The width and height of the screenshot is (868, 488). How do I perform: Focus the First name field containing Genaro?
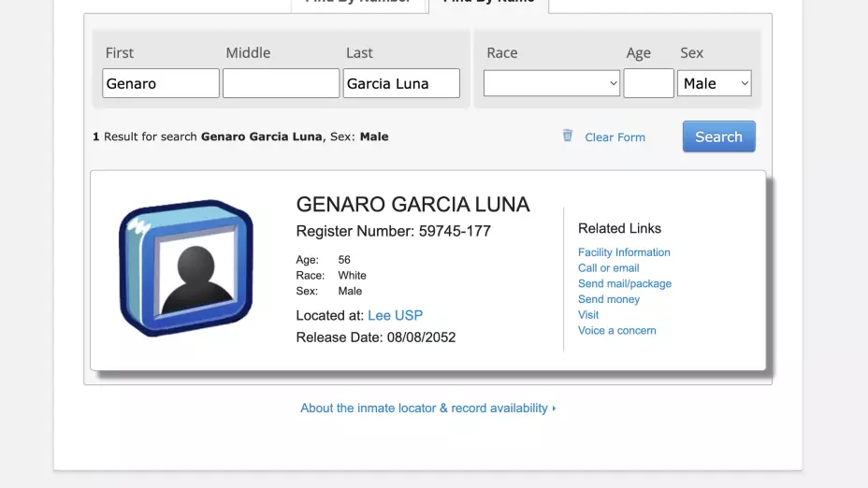click(x=160, y=83)
